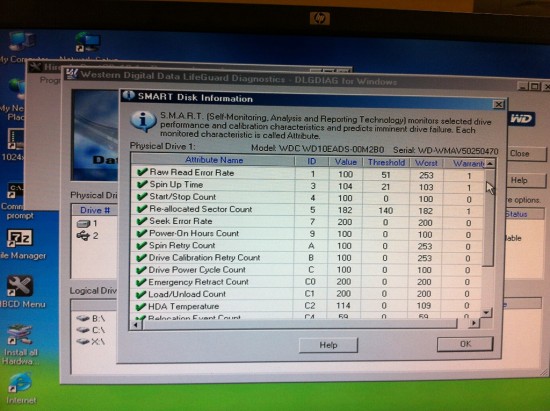This screenshot has width=550, height=411.
Task: Click Help button in SMART Disk Information
Action: 328,345
